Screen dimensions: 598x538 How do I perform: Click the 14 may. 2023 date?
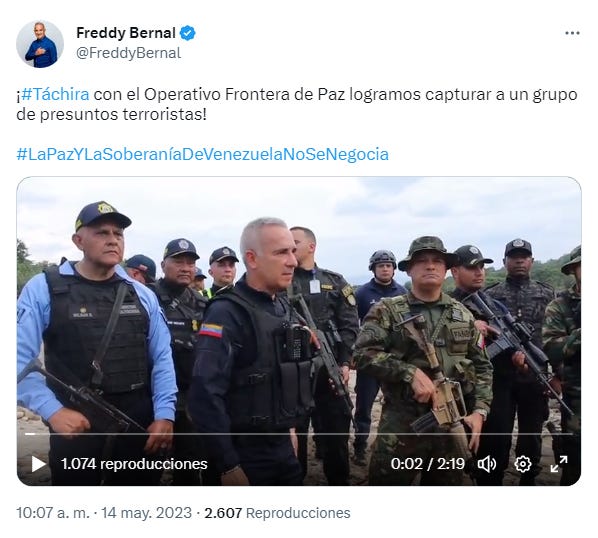146,513
